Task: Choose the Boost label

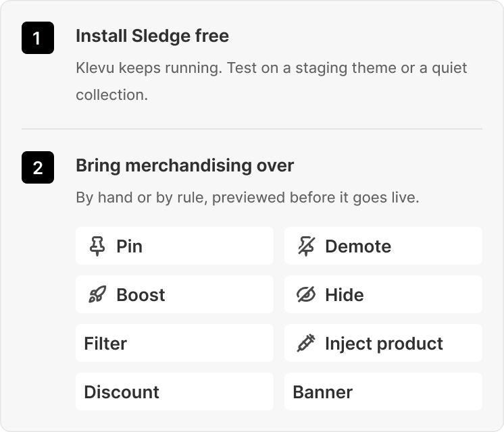Action: [141, 295]
